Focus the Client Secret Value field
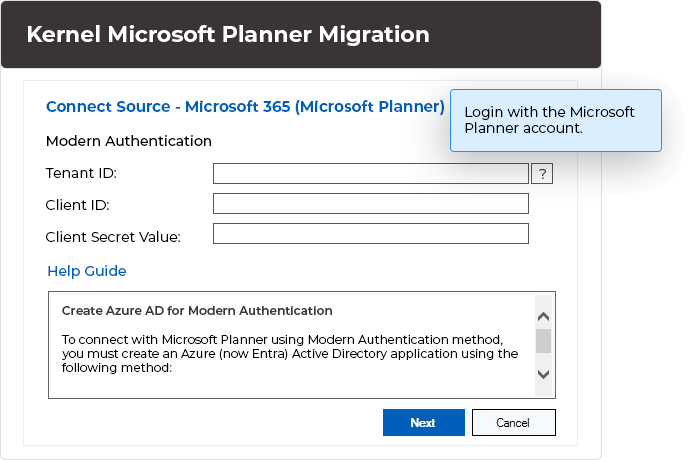700x460 pixels. (x=371, y=234)
